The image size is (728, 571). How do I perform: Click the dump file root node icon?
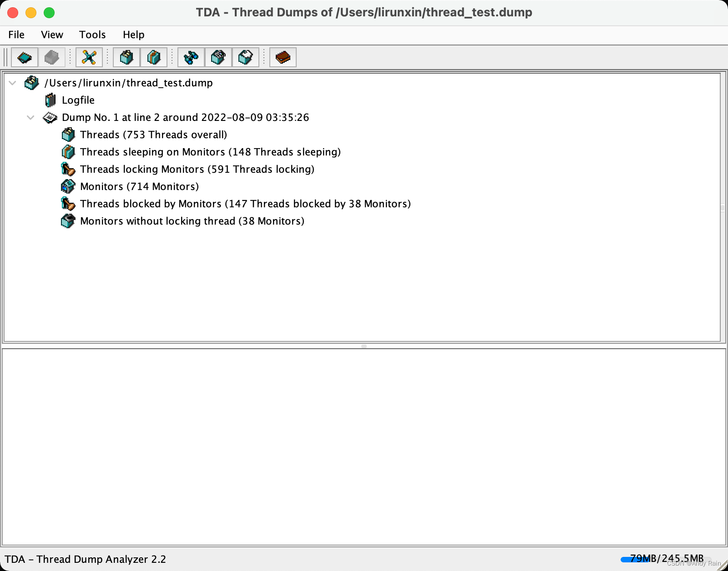click(32, 83)
